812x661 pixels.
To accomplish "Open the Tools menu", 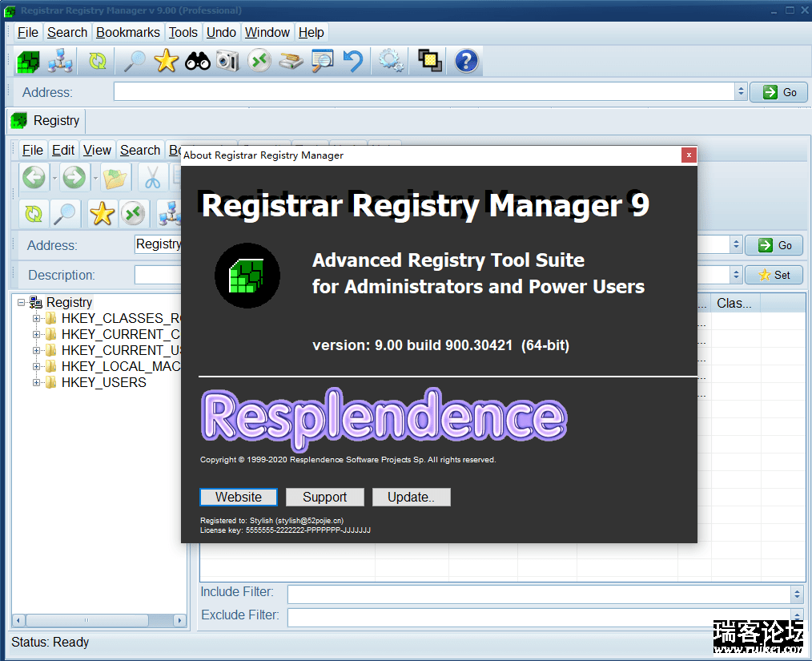I will [183, 32].
